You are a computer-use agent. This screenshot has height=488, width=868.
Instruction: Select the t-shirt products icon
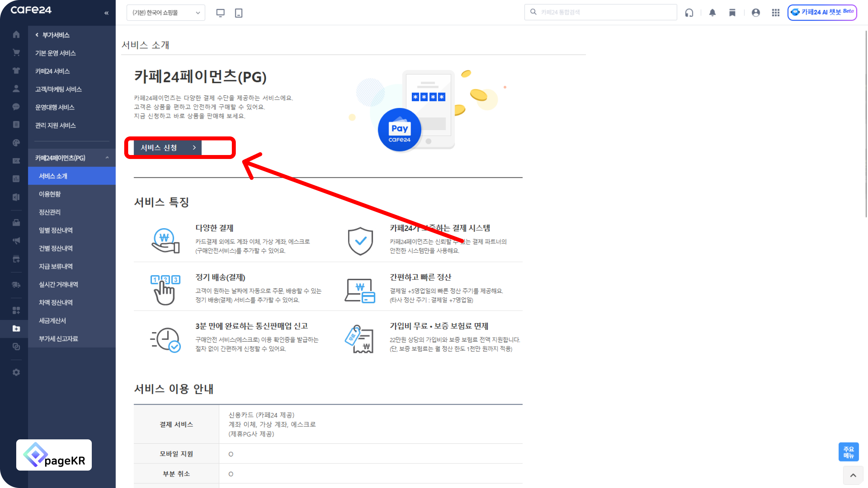click(16, 71)
